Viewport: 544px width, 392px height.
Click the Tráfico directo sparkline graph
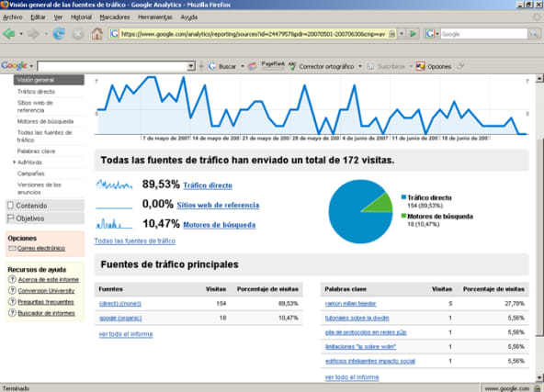114,185
